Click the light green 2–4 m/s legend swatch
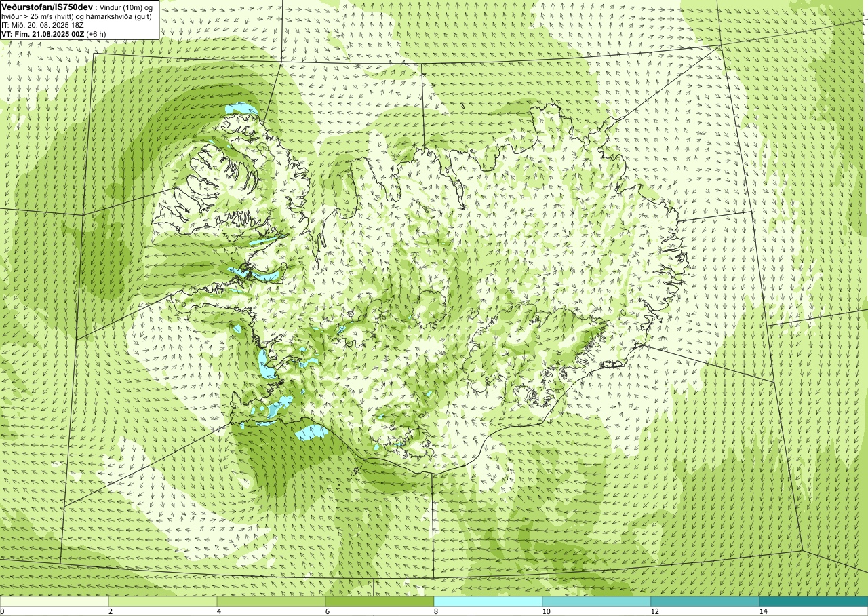The height and width of the screenshot is (616, 868). [x=163, y=601]
